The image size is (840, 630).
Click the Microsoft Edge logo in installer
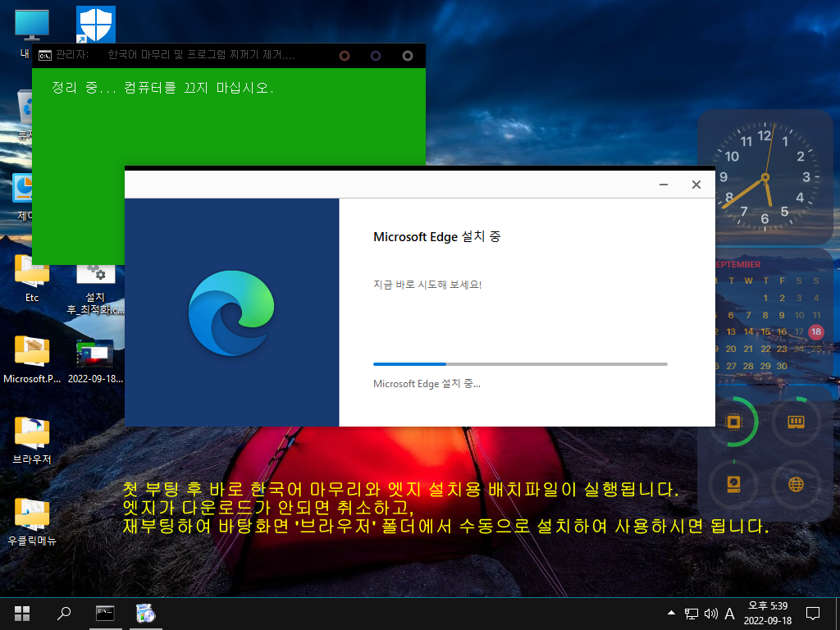click(231, 313)
